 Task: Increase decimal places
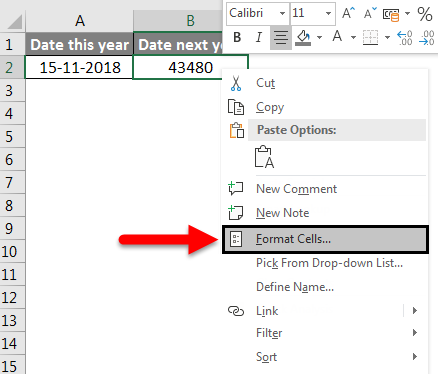coord(404,38)
